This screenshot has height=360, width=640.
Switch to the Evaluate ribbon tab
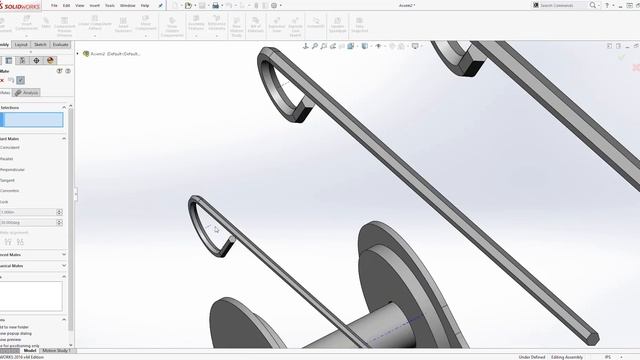pyautogui.click(x=60, y=44)
